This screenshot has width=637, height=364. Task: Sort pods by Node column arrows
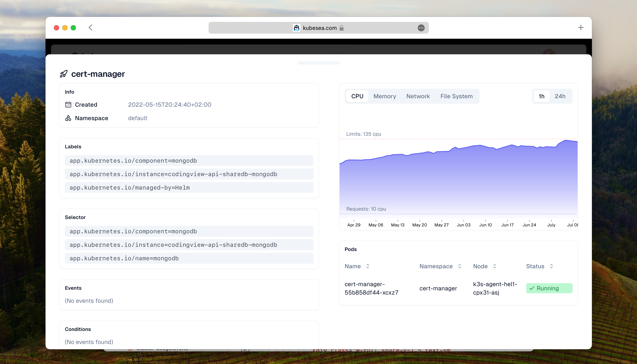point(495,266)
